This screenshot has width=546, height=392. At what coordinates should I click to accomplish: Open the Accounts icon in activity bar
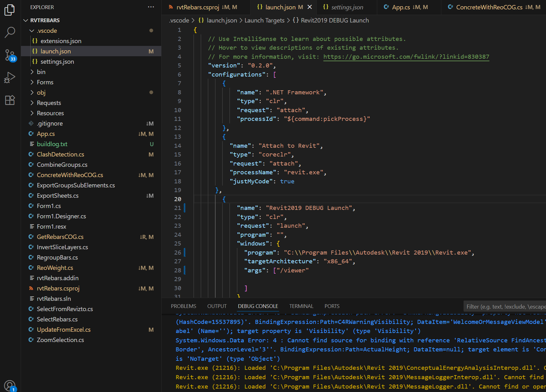click(x=10, y=386)
